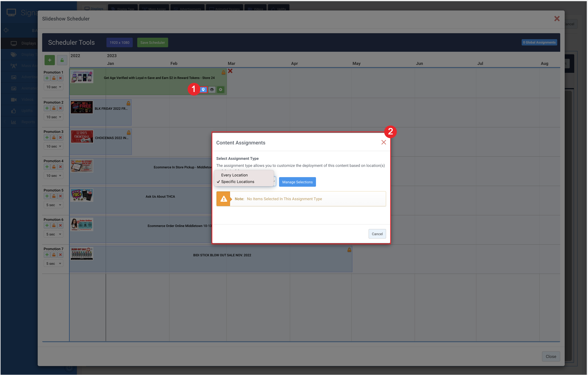Click green plus button above promotion list
The image size is (588, 375).
click(x=50, y=60)
